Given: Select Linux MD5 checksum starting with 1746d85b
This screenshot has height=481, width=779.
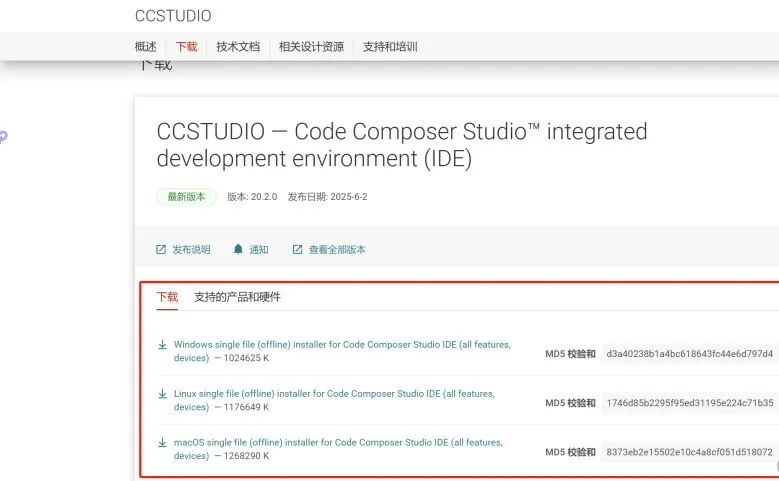Looking at the screenshot, I should pyautogui.click(x=690, y=402).
